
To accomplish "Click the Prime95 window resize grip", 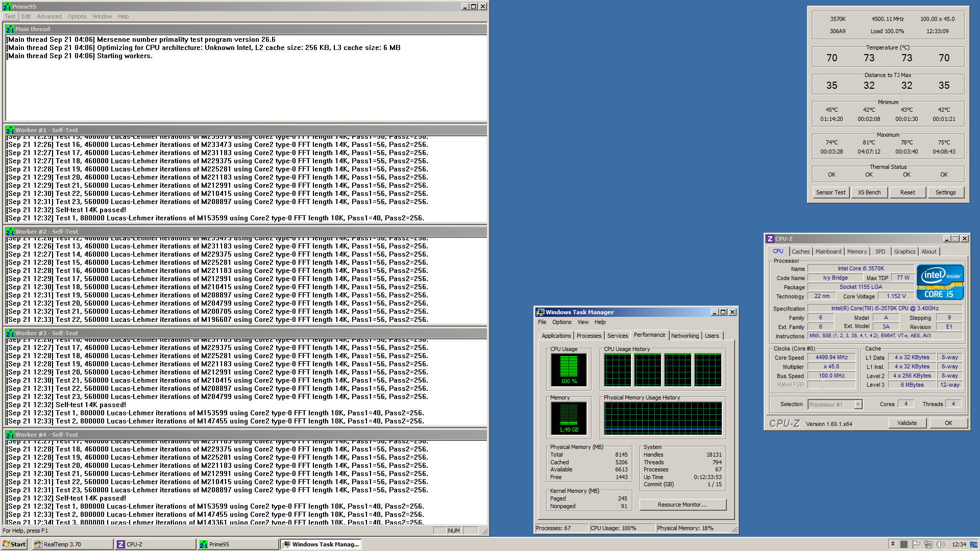I will [484, 531].
